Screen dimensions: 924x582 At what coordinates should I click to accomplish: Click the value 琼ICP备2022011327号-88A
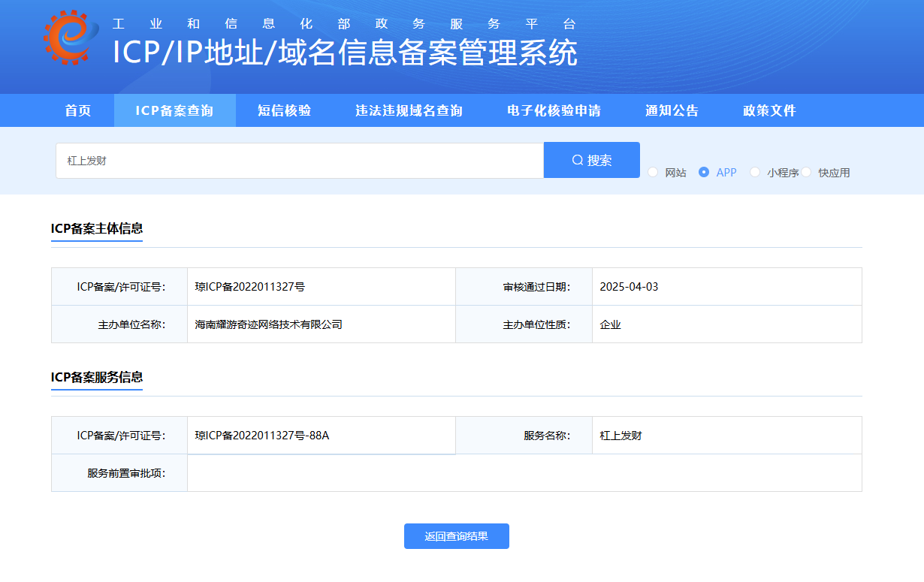point(262,436)
